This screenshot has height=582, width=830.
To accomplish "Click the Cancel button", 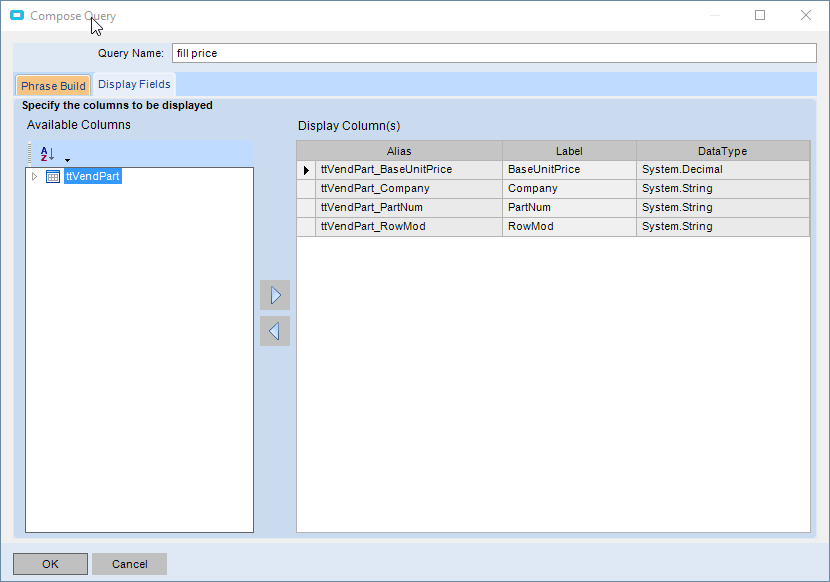I will [129, 564].
